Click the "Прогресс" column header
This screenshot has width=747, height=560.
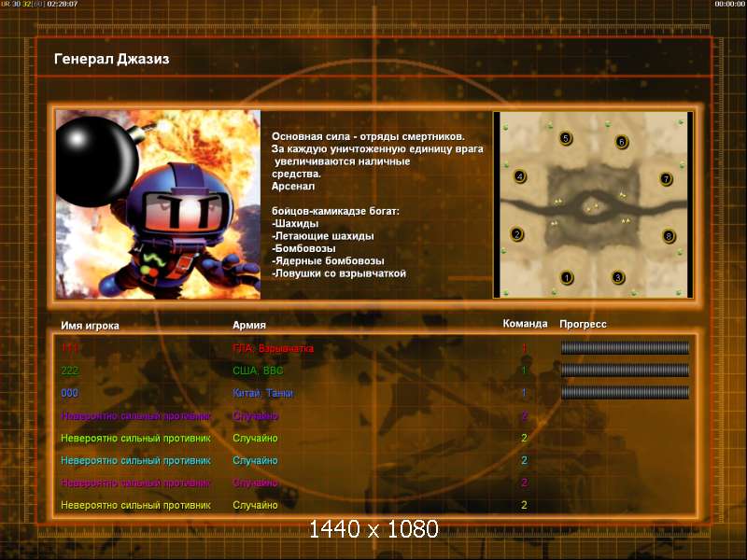click(583, 324)
